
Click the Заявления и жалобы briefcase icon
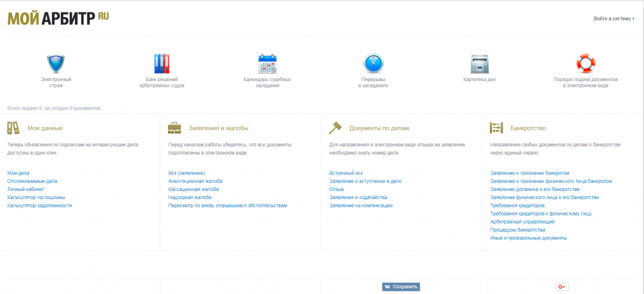coord(175,128)
